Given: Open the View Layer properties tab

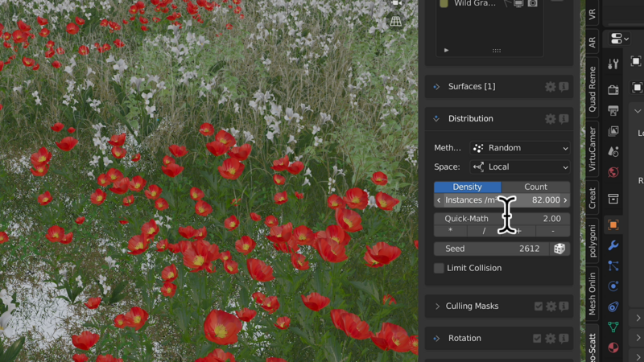Looking at the screenshot, I should [613, 130].
